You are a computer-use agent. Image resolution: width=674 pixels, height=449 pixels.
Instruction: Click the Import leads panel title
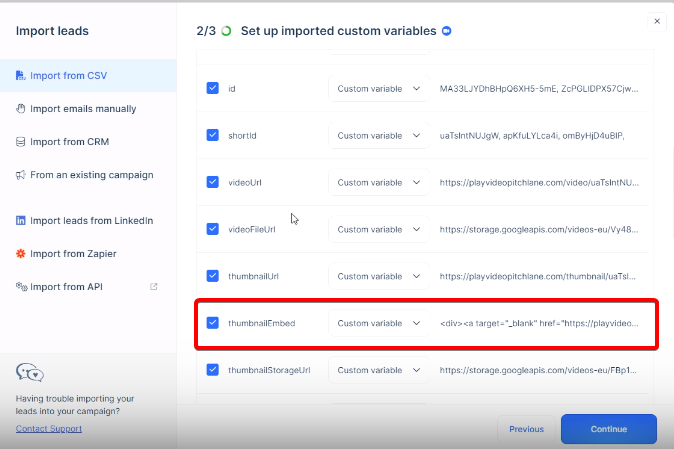52,31
